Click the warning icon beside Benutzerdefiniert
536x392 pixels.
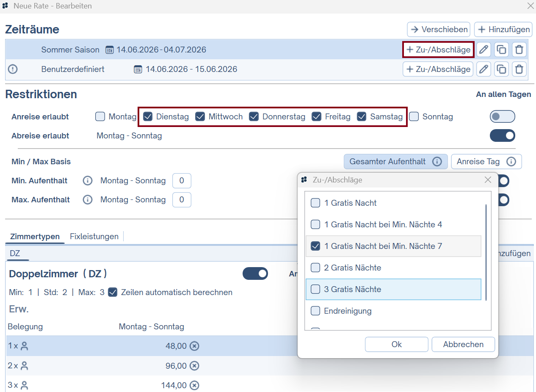(13, 69)
